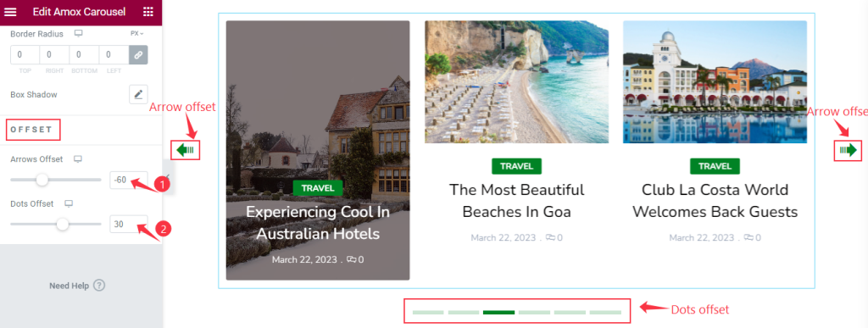Open responsive device icon beside Border Radius
This screenshot has height=328, width=868.
[79, 34]
